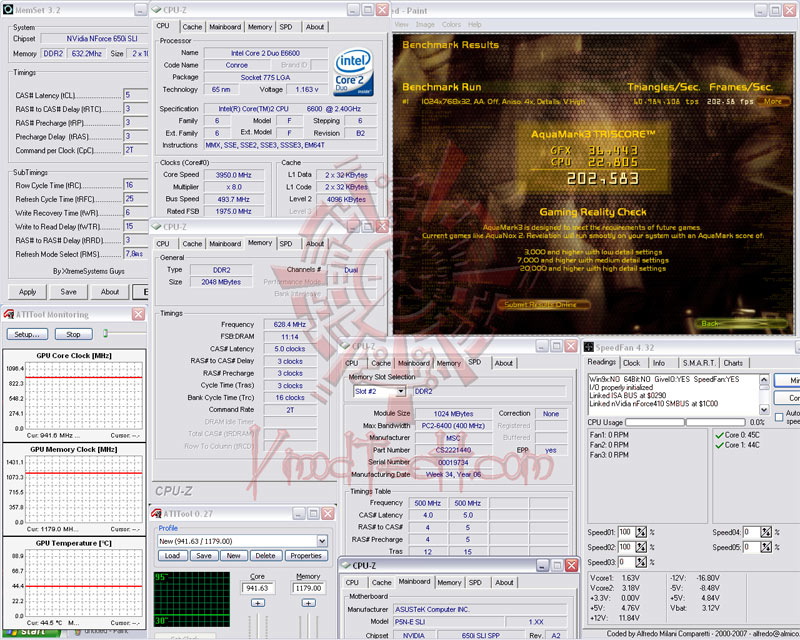Open the Command per Clock combo in MemSet
Image resolution: width=800 pixels, height=640 pixels.
[136, 150]
